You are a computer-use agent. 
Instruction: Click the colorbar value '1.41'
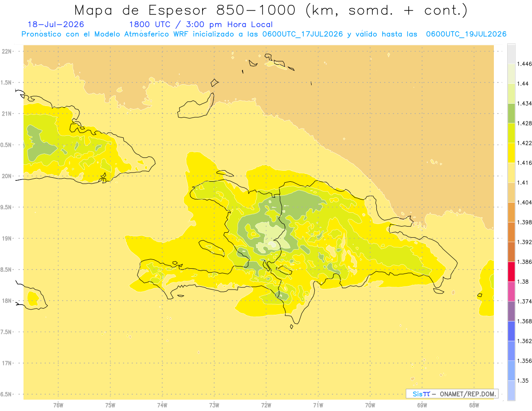(x=523, y=183)
